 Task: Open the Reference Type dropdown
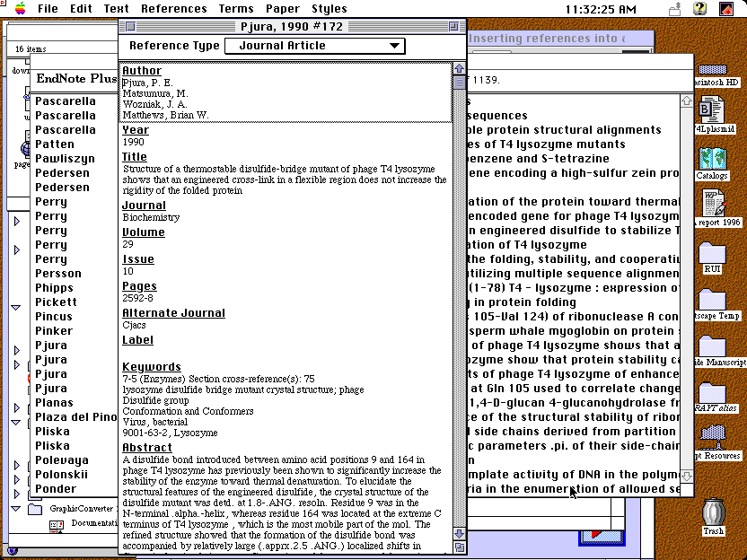[315, 46]
